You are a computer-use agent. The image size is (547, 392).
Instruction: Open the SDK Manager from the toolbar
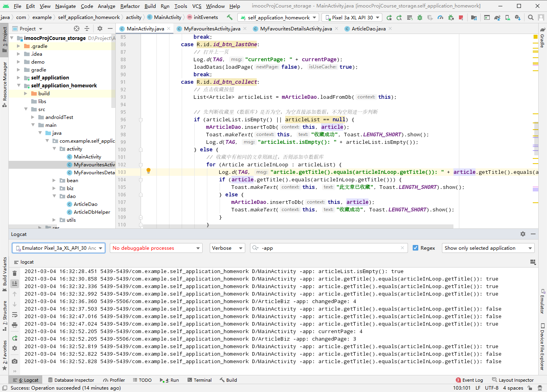(x=518, y=17)
